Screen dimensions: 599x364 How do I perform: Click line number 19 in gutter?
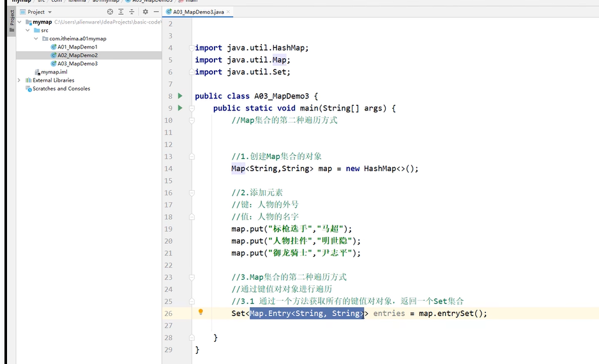[x=169, y=229]
